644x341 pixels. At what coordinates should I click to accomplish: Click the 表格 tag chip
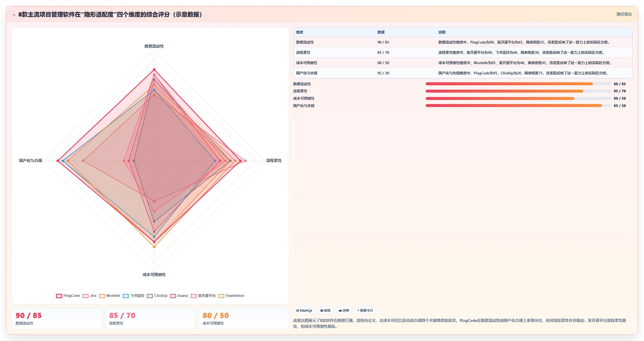325,310
